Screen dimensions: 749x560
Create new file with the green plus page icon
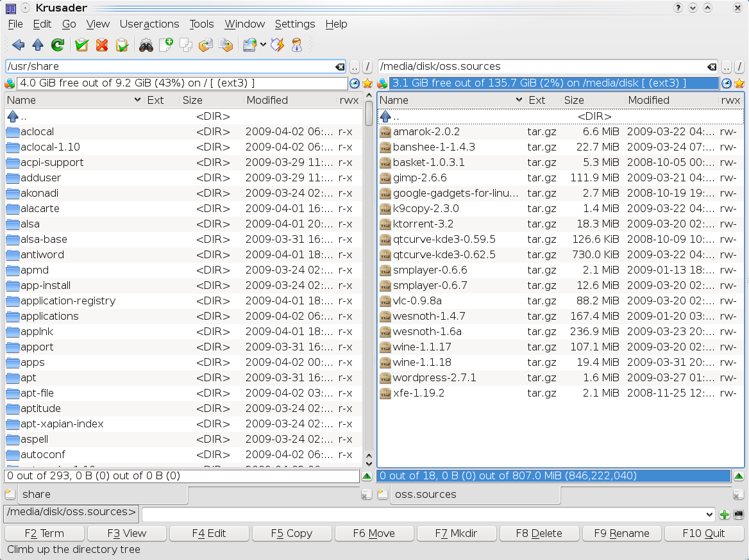(x=165, y=45)
